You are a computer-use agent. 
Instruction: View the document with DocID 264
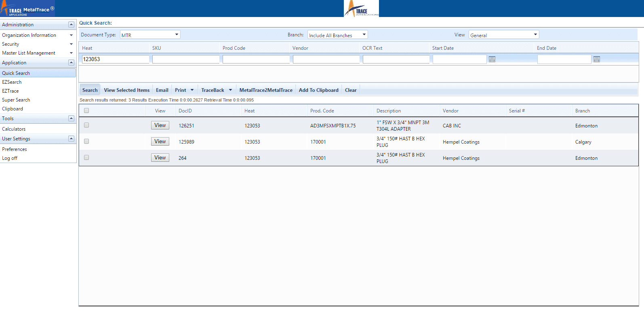(x=160, y=158)
